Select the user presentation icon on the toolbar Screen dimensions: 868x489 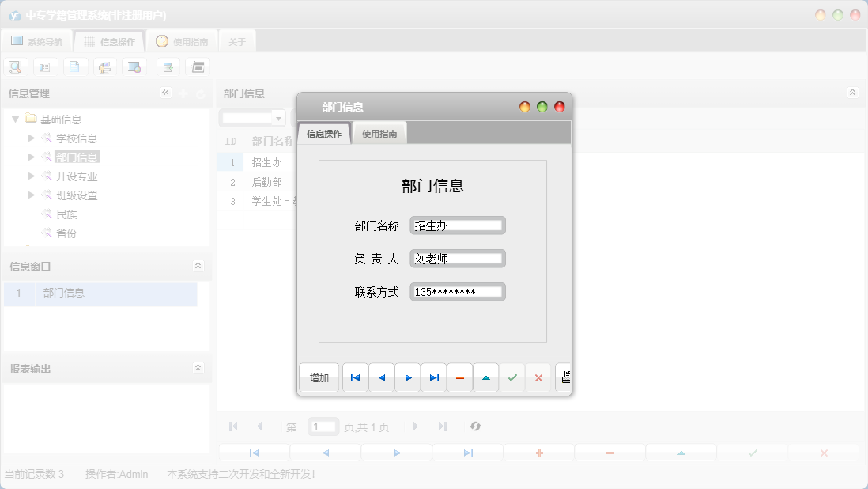click(104, 66)
